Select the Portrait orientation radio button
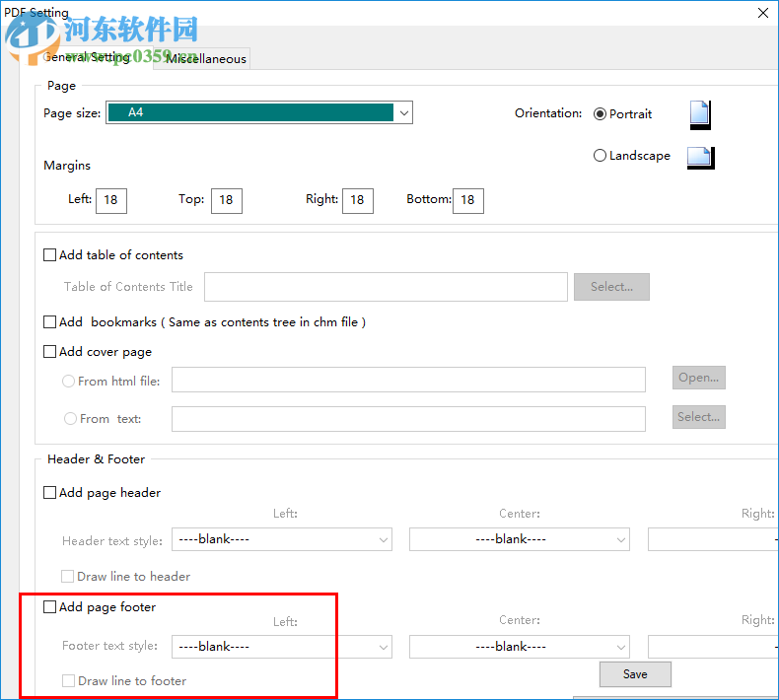779x700 pixels. 600,114
